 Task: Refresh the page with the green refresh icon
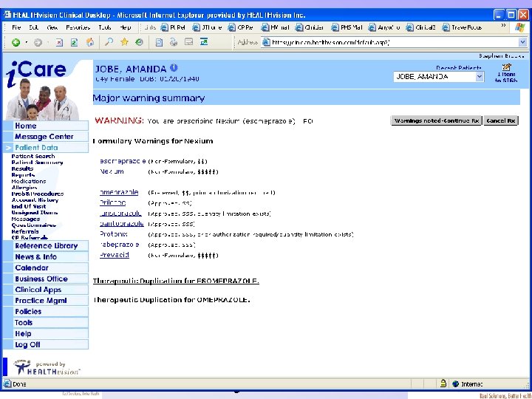pos(75,42)
